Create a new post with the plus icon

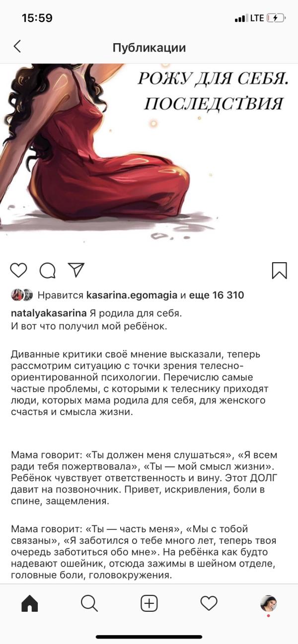[149, 603]
